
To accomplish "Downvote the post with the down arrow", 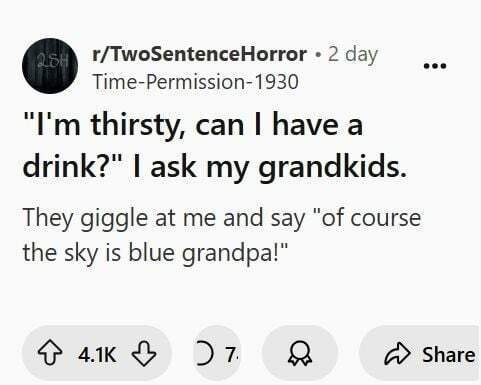I will 144,353.
